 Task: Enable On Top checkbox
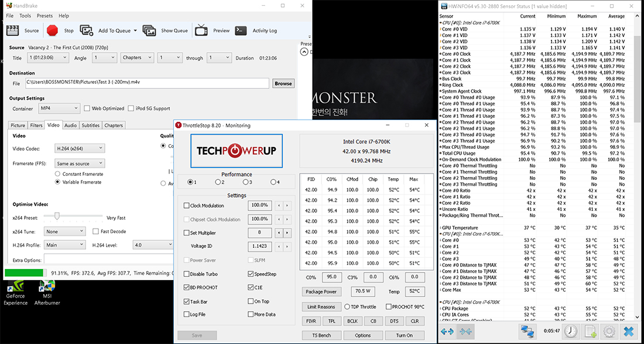point(251,301)
